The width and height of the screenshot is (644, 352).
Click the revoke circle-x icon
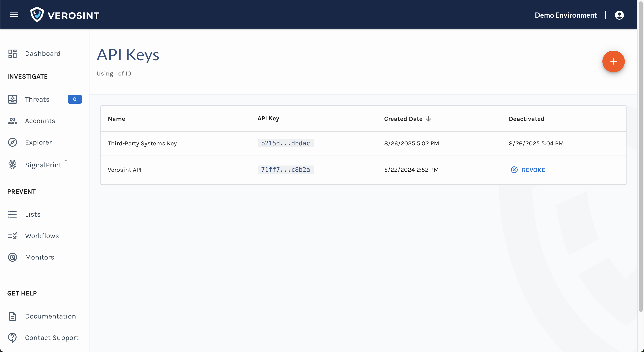click(514, 170)
